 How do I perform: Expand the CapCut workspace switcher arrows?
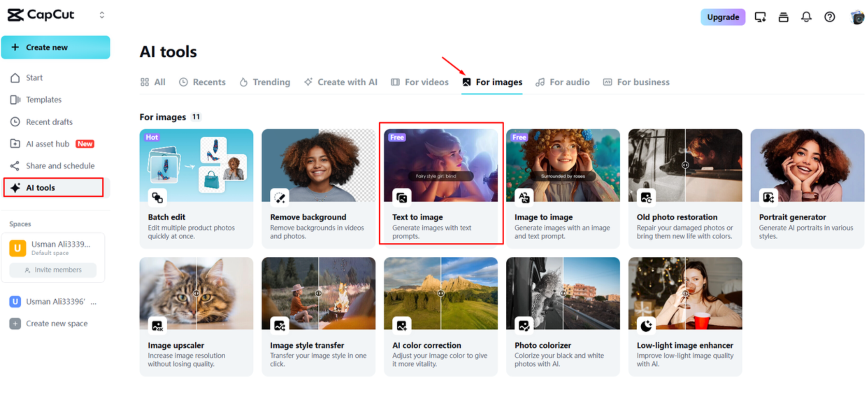coord(102,15)
